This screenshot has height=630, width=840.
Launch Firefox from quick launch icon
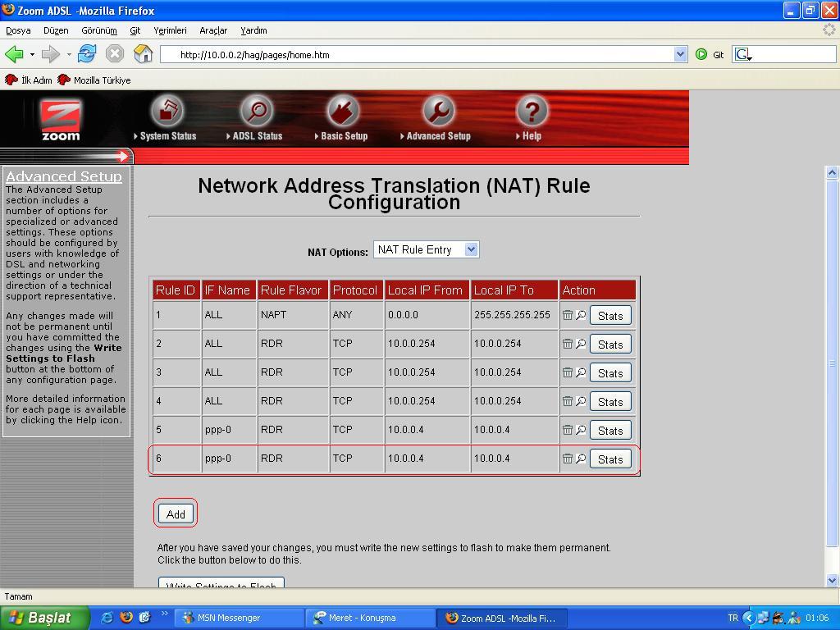click(x=126, y=617)
